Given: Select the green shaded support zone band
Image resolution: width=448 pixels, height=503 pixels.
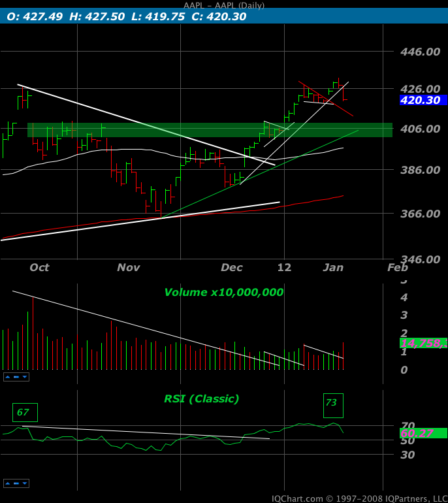Looking at the screenshot, I should coord(210,130).
